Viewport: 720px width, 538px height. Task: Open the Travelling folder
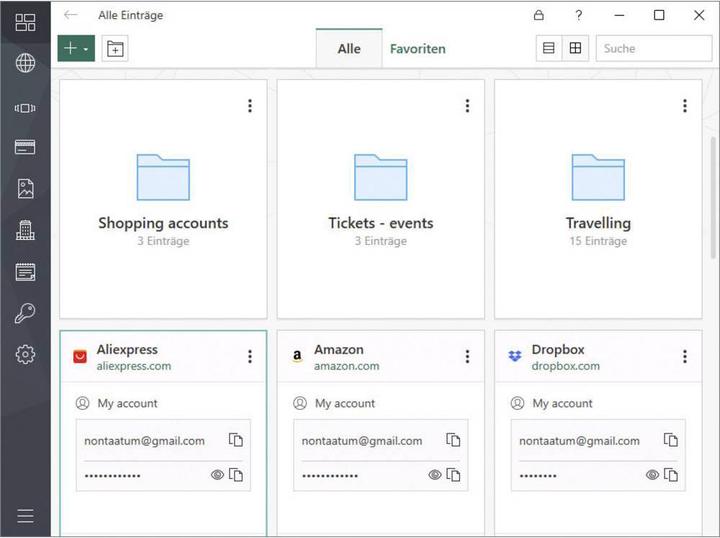click(598, 199)
